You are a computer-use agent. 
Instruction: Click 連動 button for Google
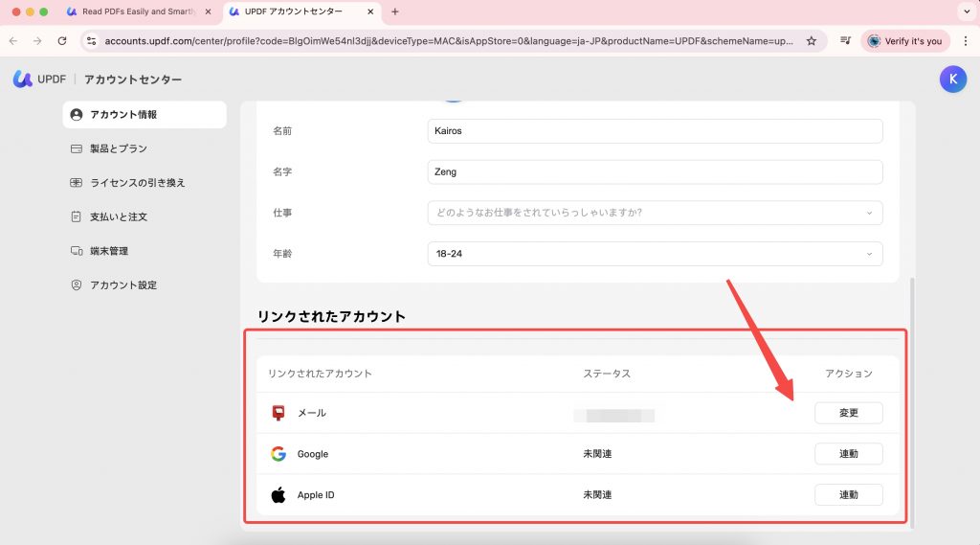pos(848,454)
